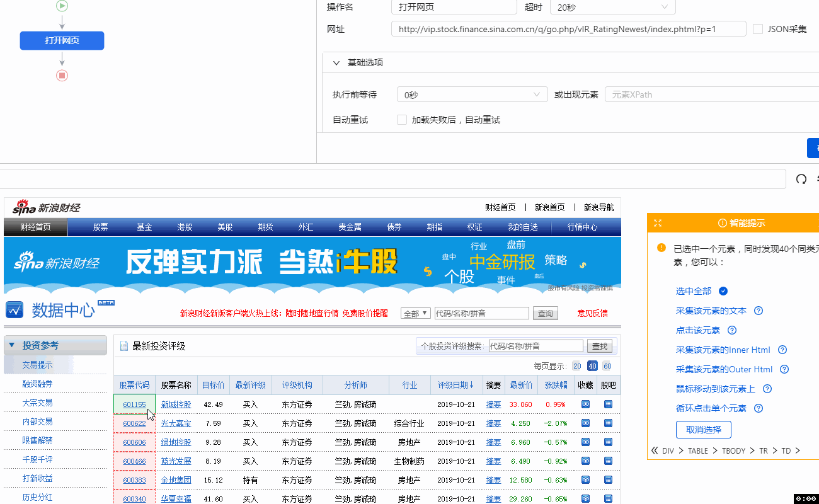819x504 pixels.
Task: Click the document icon beside 最新投资评级
Action: click(x=124, y=346)
